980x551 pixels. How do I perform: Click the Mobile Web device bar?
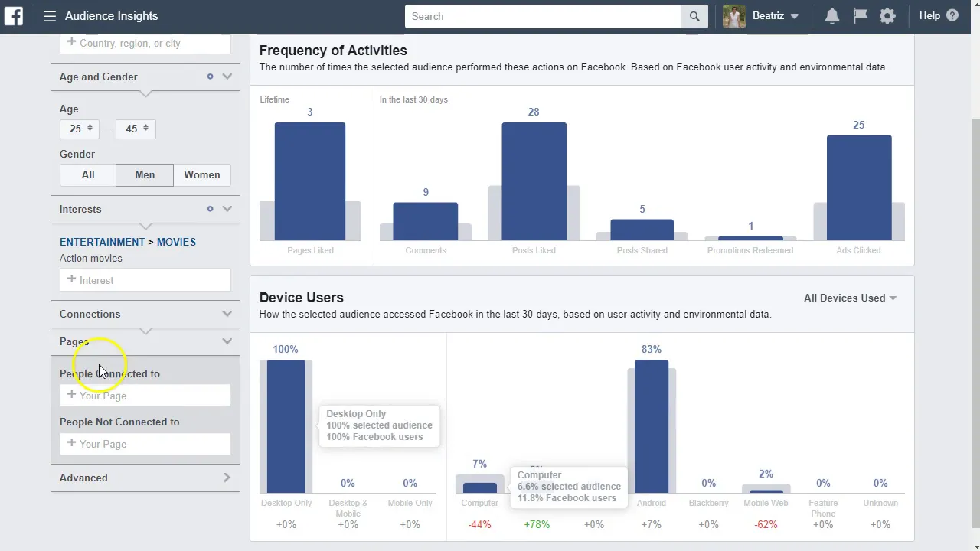tap(766, 491)
